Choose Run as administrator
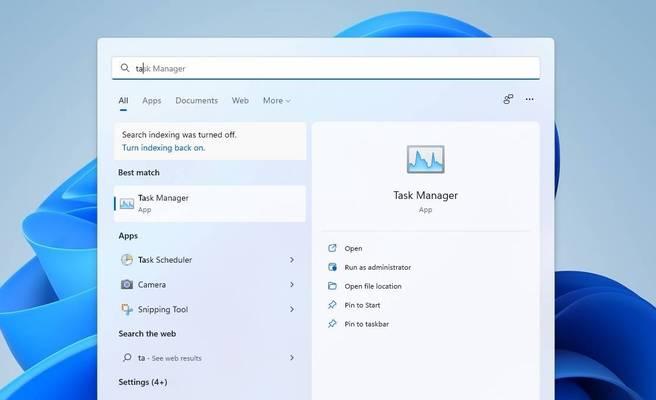656x400 pixels. [377, 267]
